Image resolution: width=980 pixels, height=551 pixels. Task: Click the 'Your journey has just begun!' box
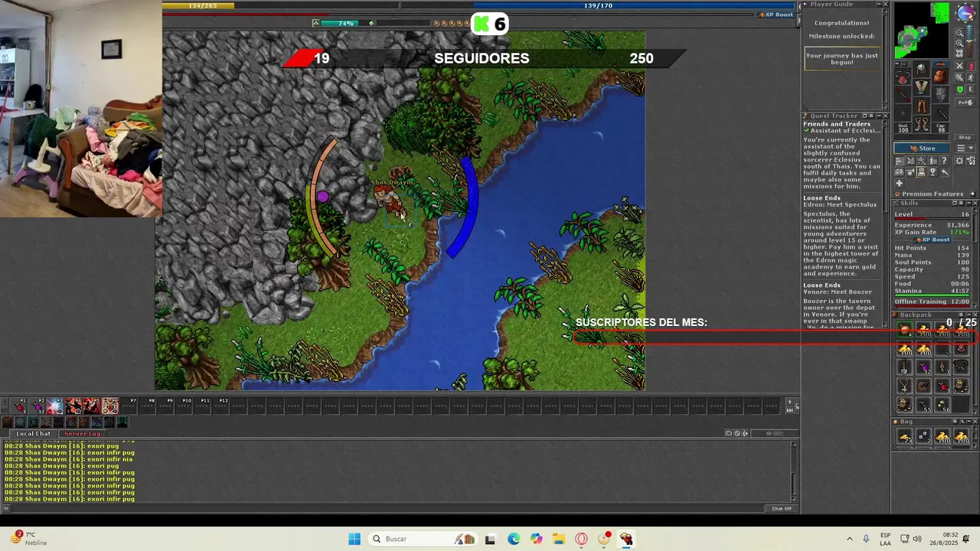point(841,59)
